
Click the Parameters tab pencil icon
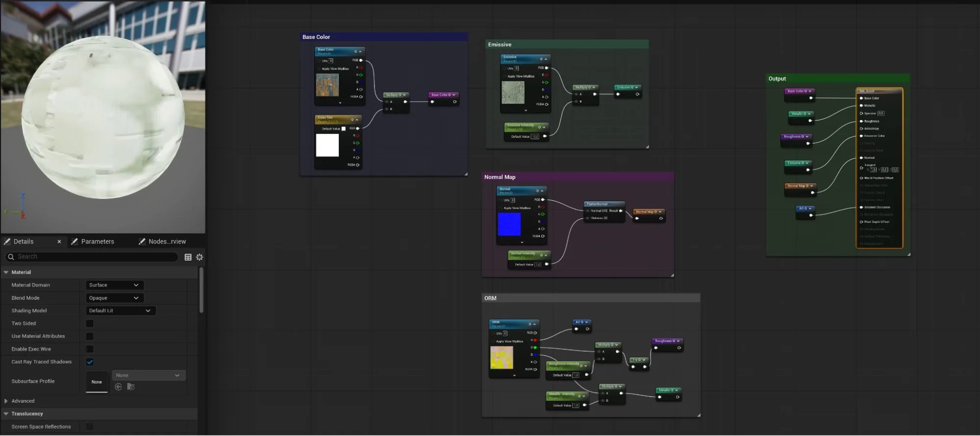pos(75,242)
